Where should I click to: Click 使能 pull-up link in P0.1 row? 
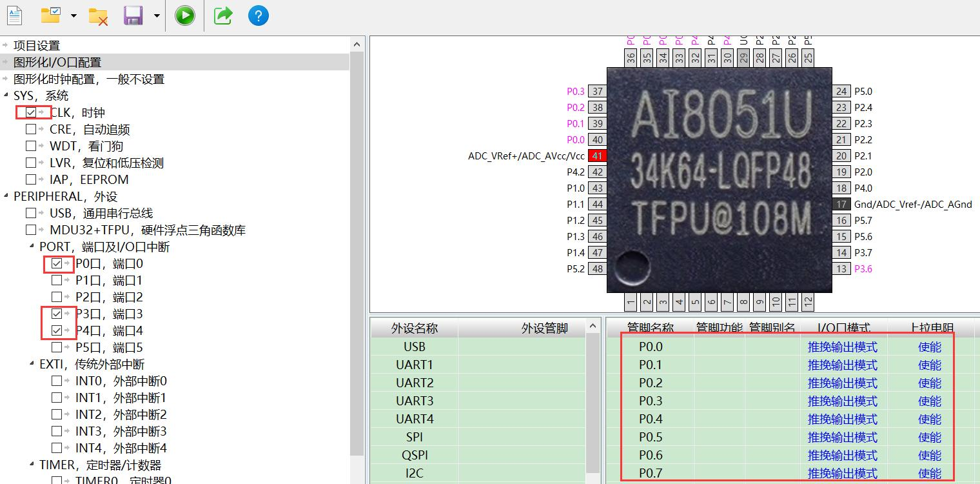[930, 365]
